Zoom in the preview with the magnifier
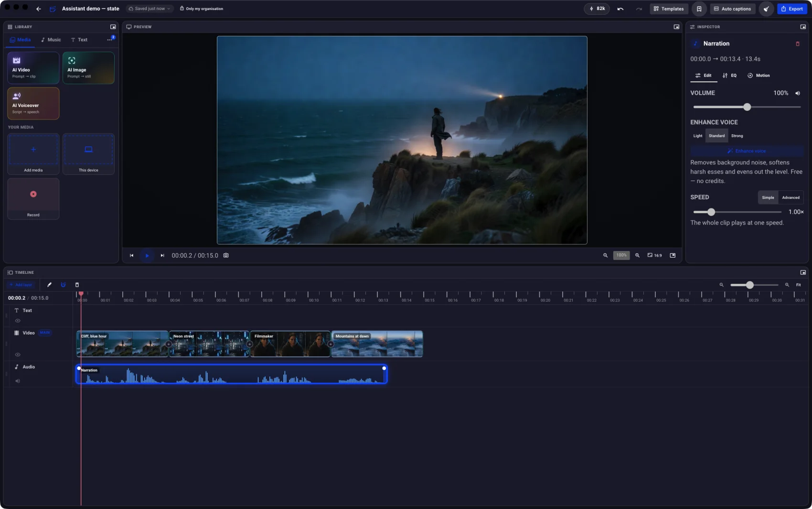 (637, 255)
